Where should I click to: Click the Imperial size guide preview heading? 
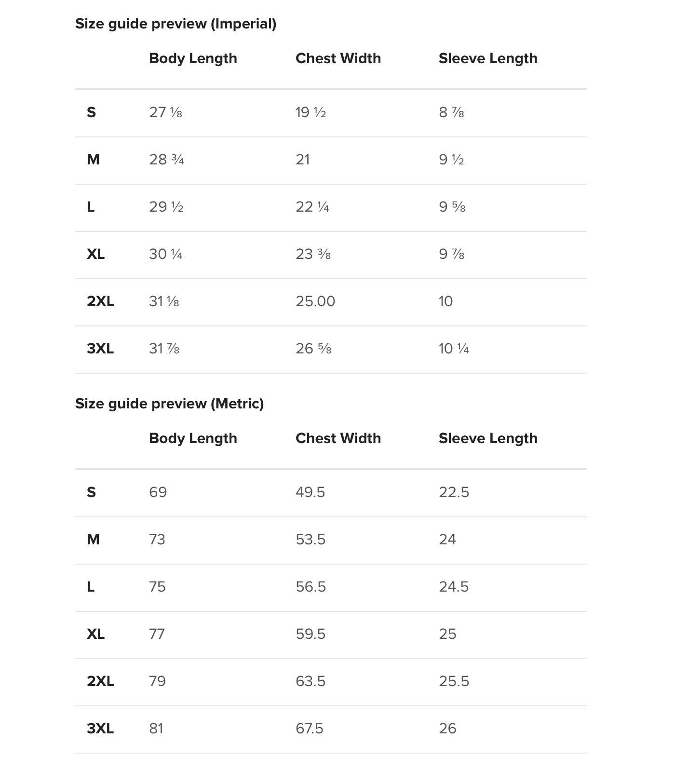click(x=175, y=24)
